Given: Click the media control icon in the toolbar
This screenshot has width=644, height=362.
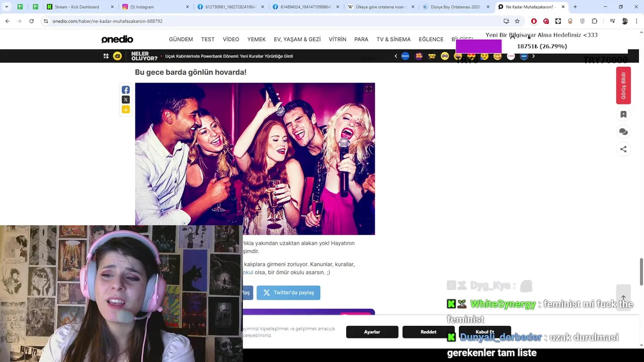Looking at the screenshot, I should pos(612,21).
